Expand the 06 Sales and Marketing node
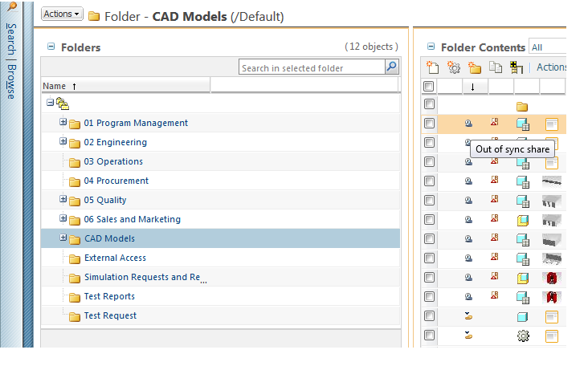The width and height of the screenshot is (588, 366). click(63, 218)
